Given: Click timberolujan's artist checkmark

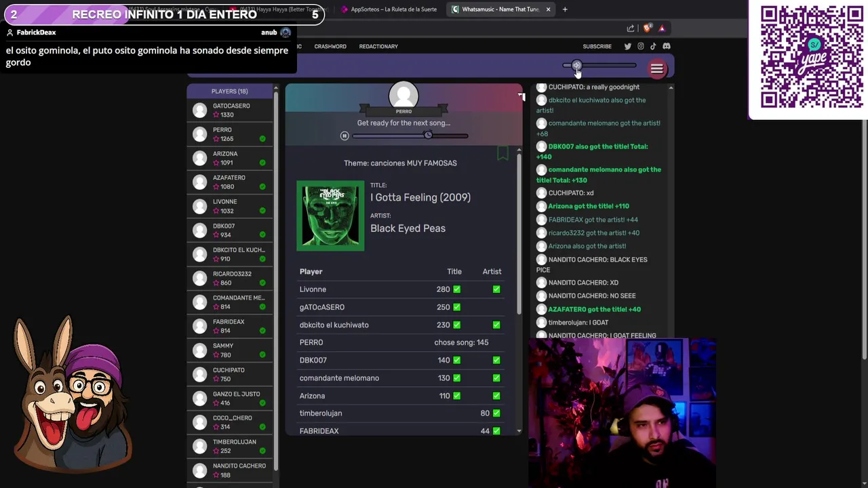Looking at the screenshot, I should click(496, 413).
